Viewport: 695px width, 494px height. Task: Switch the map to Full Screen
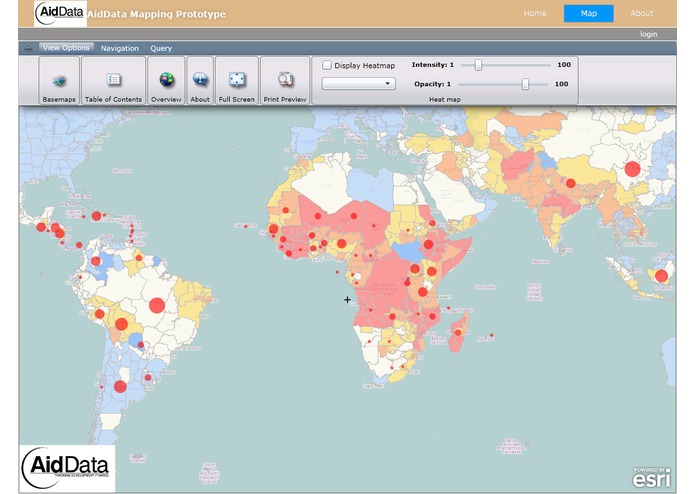pos(237,81)
